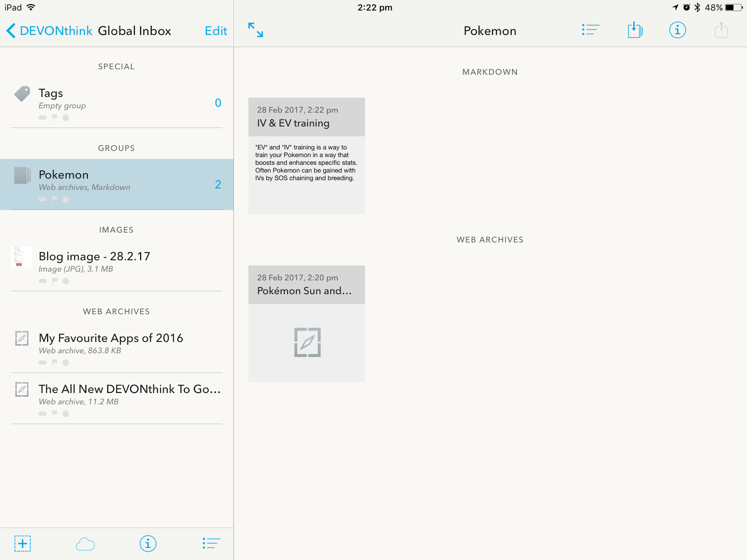
Task: Tap web archive icon beside All New DEVONthink
Action: click(22, 389)
